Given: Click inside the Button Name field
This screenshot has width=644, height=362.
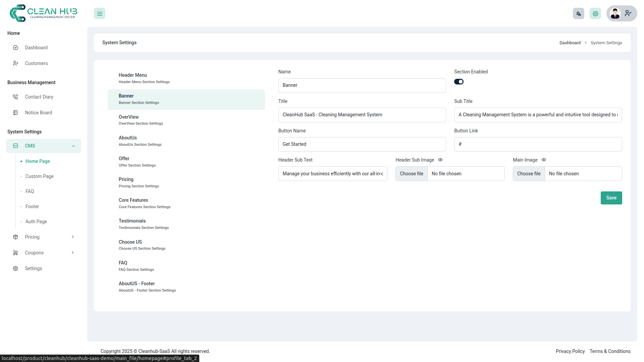Looking at the screenshot, I should [x=362, y=144].
